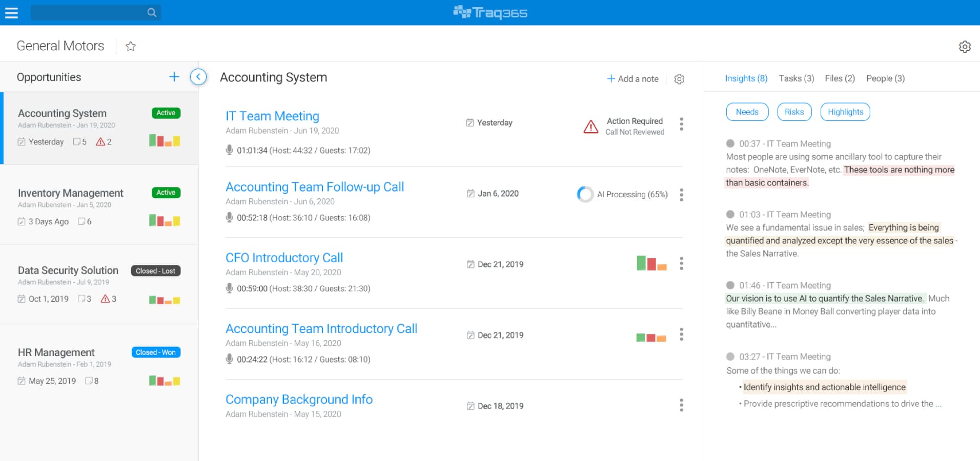Open more options for Company Background Info
The image size is (980, 461).
[681, 405]
